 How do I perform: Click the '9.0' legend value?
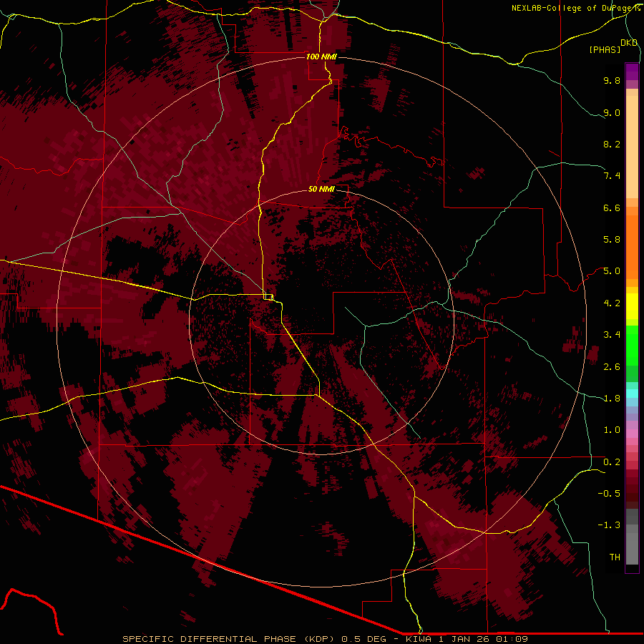[612, 112]
